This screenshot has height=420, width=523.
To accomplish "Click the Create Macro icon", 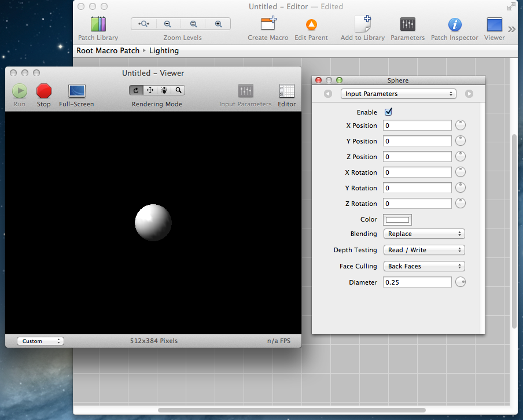I will click(x=268, y=25).
